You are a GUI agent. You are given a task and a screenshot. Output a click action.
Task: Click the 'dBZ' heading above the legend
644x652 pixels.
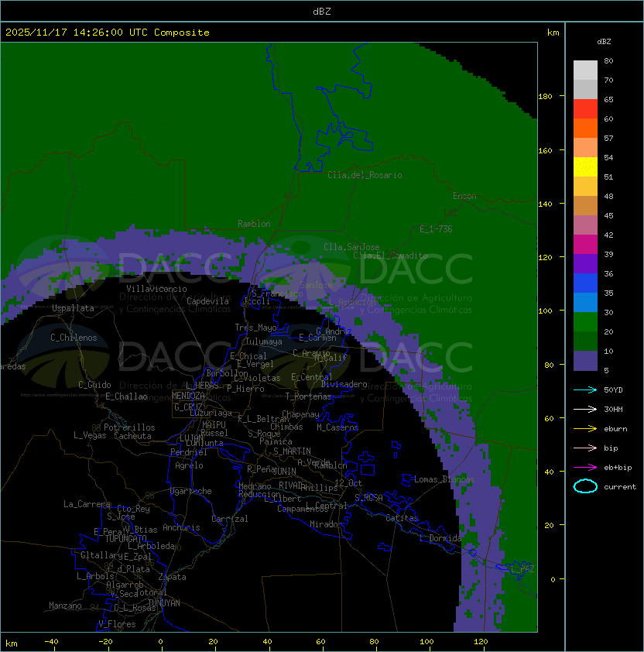604,42
